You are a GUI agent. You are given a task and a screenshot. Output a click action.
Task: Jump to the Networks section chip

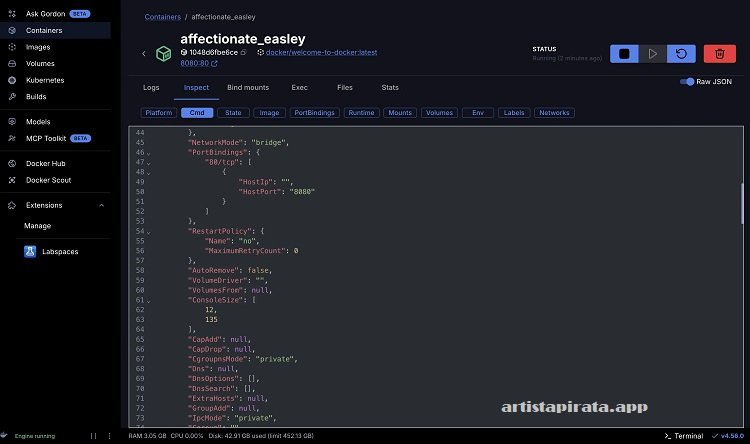tap(554, 113)
